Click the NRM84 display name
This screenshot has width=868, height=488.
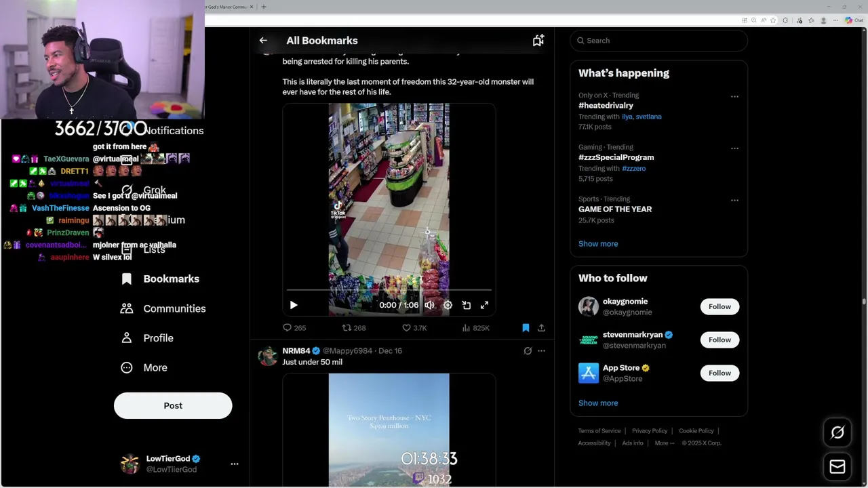296,350
